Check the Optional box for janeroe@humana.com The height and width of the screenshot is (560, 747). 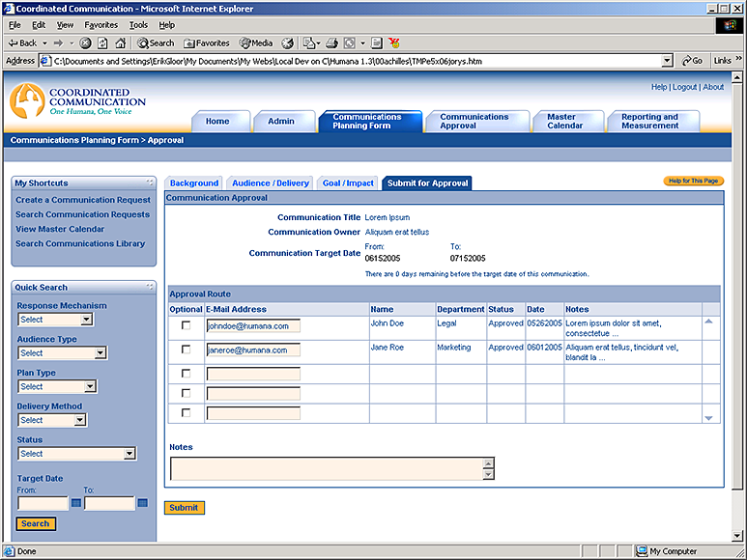[x=186, y=350]
